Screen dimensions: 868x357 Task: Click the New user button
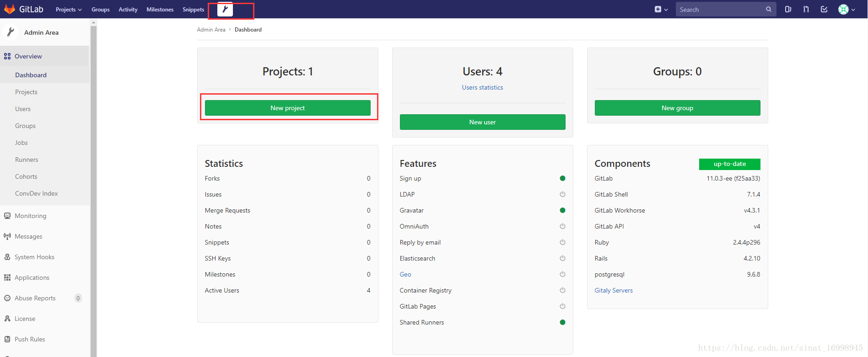click(x=482, y=122)
